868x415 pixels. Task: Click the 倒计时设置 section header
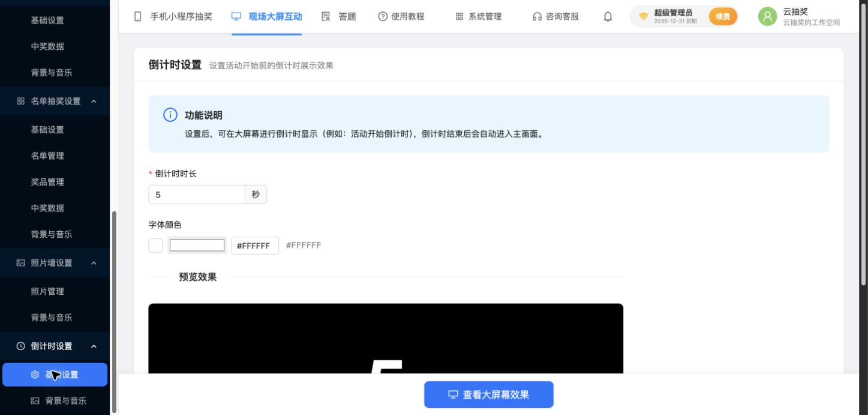[55, 346]
